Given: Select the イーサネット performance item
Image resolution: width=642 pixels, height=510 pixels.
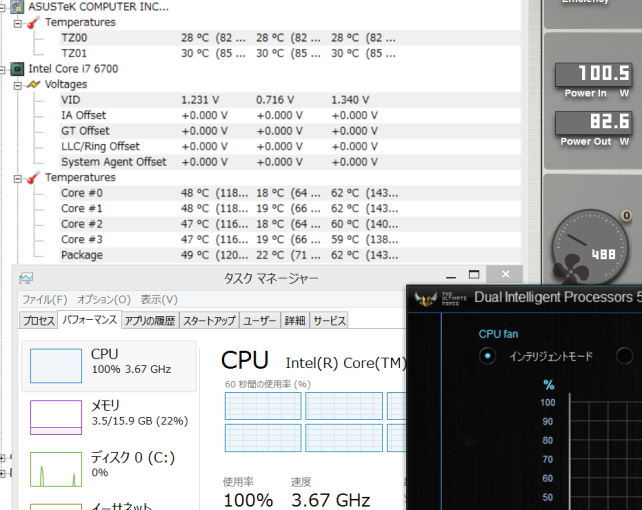Looking at the screenshot, I should [x=109, y=505].
